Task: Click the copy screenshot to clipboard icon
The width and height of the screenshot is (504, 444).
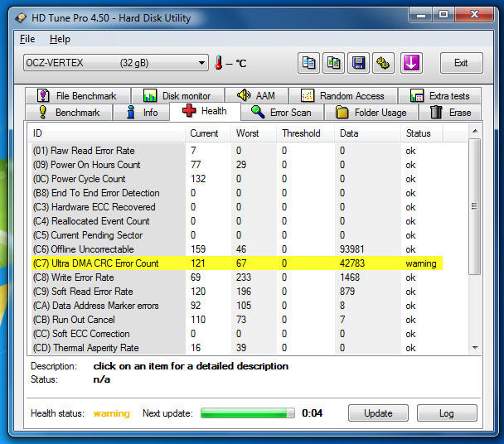Action: tap(333, 63)
